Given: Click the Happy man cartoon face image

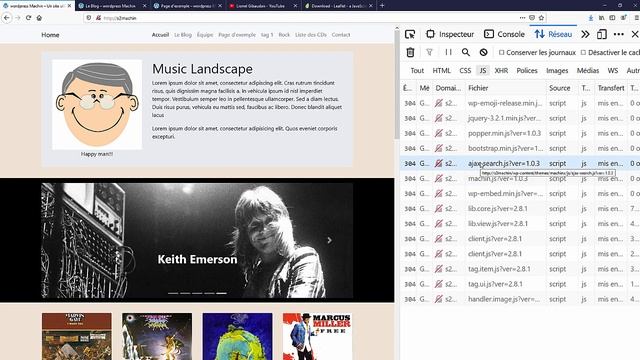Looking at the screenshot, I should coord(97,105).
